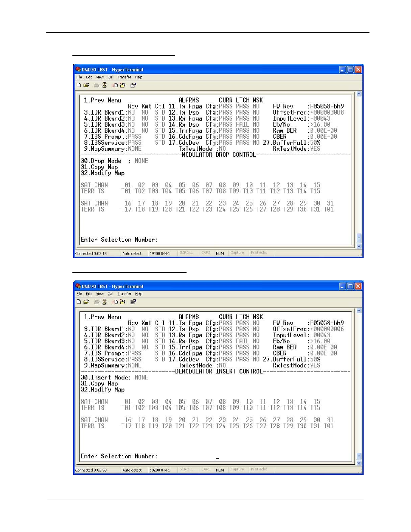Click scrollbar thumb in Modulator Drop window
This screenshot has width=411, height=532.
(x=359, y=238)
